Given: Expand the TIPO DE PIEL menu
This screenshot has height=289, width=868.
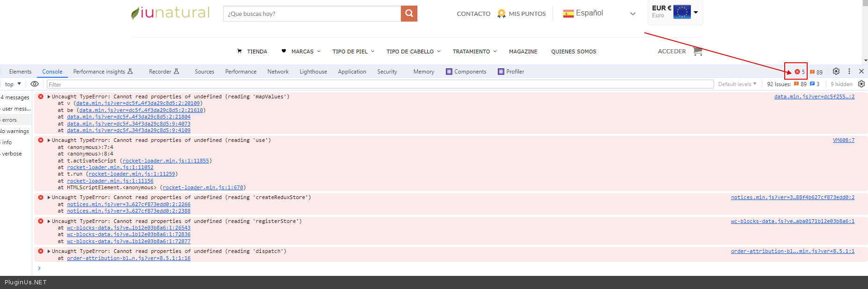Looking at the screenshot, I should click(353, 52).
